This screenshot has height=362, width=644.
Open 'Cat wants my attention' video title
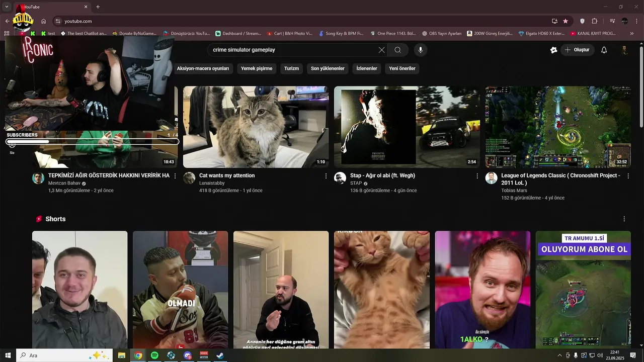227,175
